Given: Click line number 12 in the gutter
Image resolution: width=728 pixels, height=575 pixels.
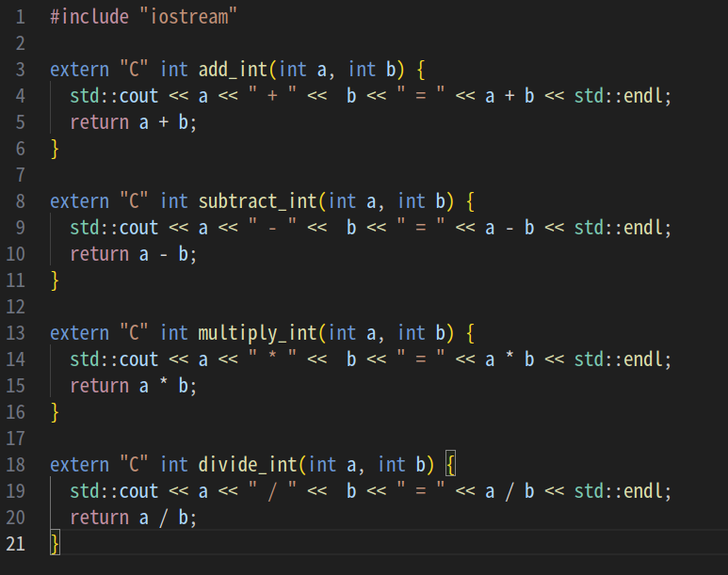Looking at the screenshot, I should pos(15,307).
